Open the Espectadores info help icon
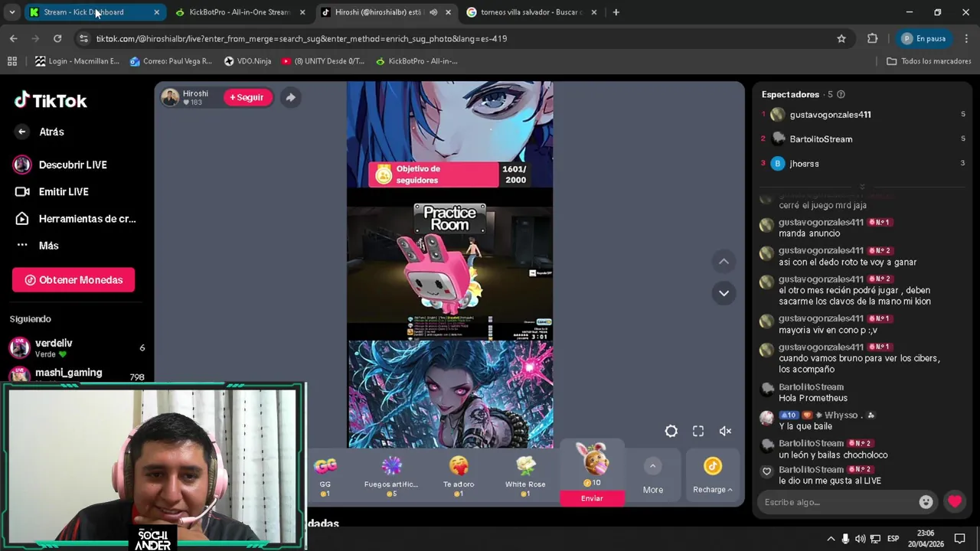This screenshot has width=980, height=551. [841, 94]
